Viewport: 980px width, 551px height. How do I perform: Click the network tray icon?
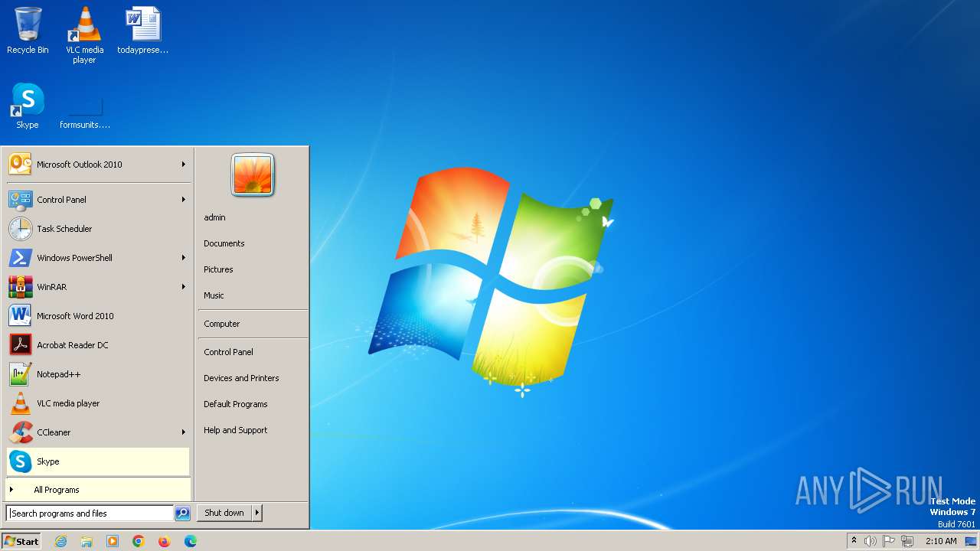coord(907,541)
